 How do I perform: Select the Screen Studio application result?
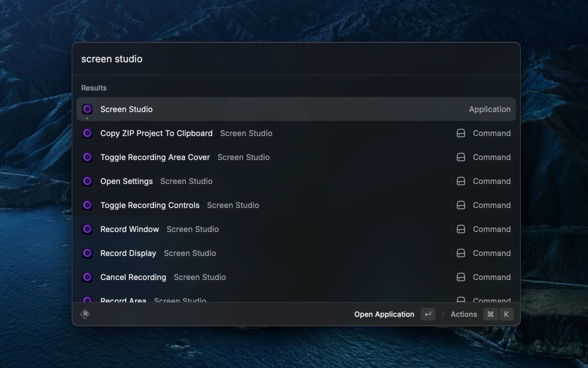coord(296,109)
